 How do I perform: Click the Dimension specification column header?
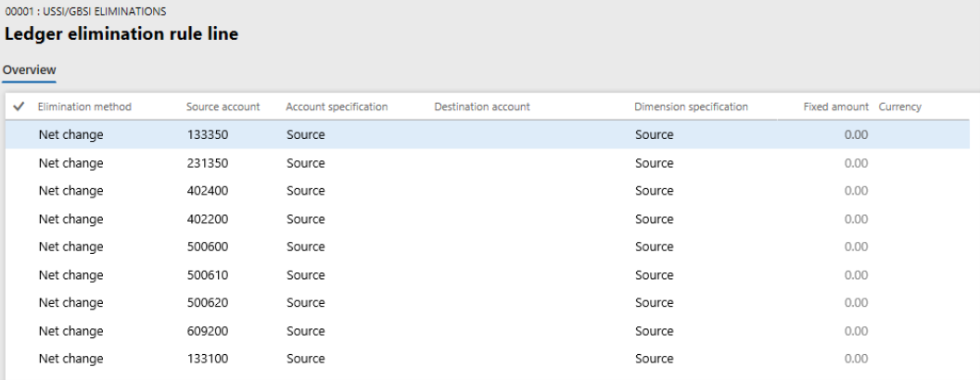click(691, 108)
